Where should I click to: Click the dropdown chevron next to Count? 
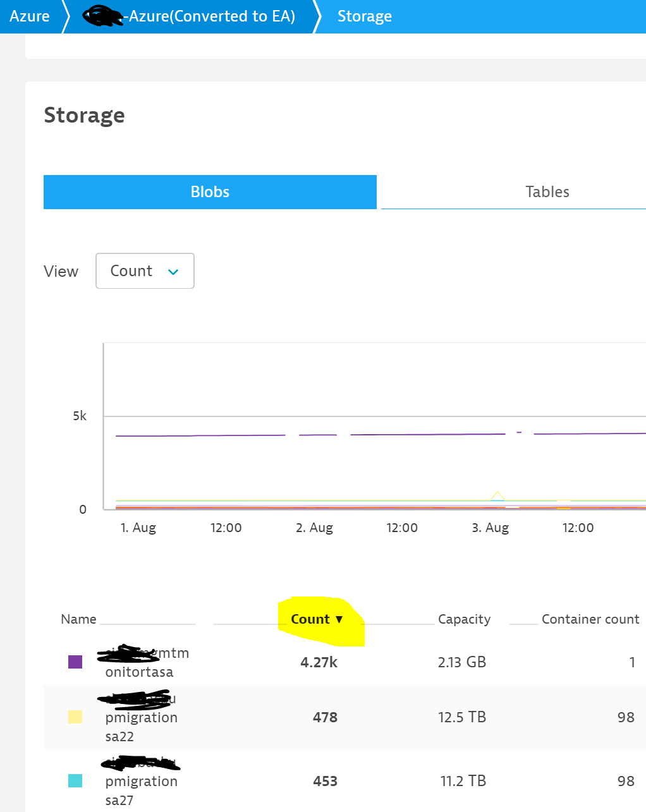coord(173,272)
